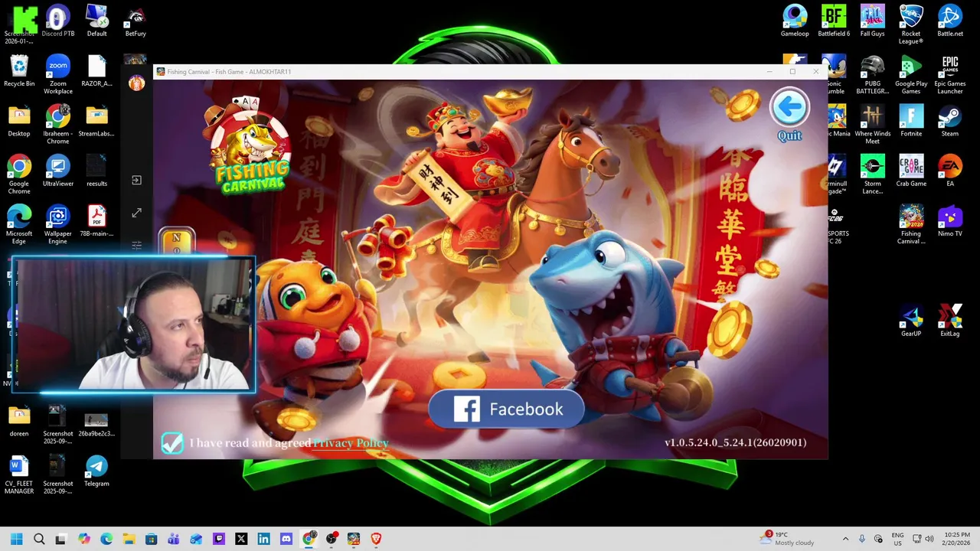Select the Discord PTB desktop shortcut
This screenshot has height=551, width=980.
(58, 21)
